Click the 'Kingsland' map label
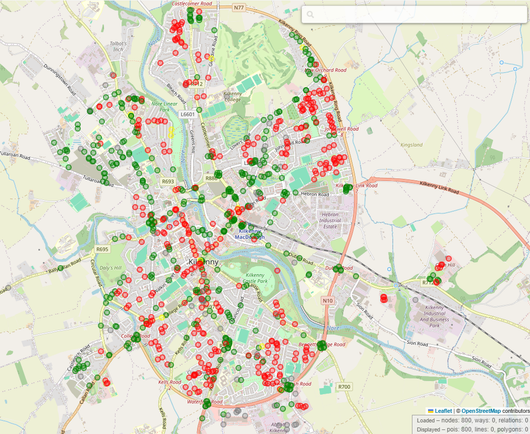The width and height of the screenshot is (530, 434). 411,145
